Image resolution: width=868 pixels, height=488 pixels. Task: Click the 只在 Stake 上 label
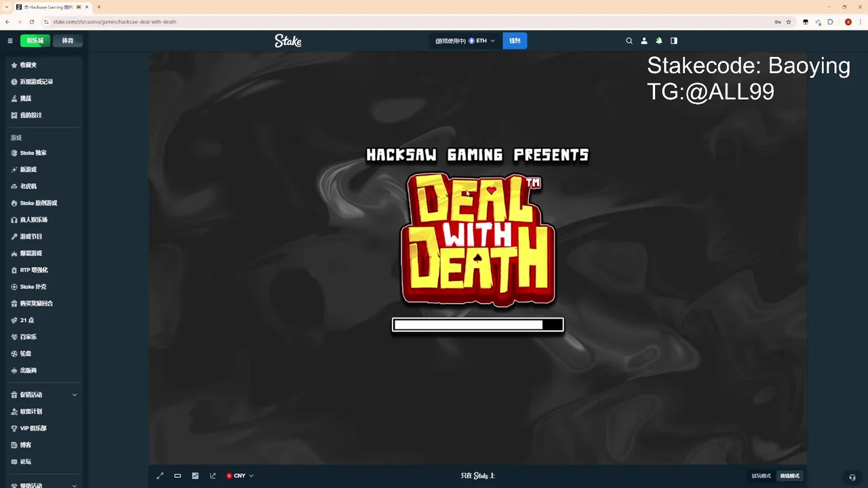478,476
